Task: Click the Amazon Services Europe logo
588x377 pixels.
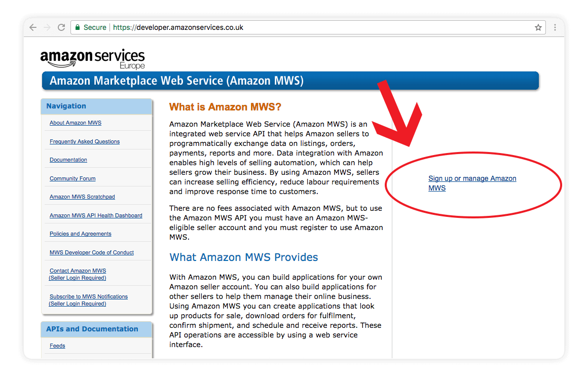Action: click(x=93, y=59)
